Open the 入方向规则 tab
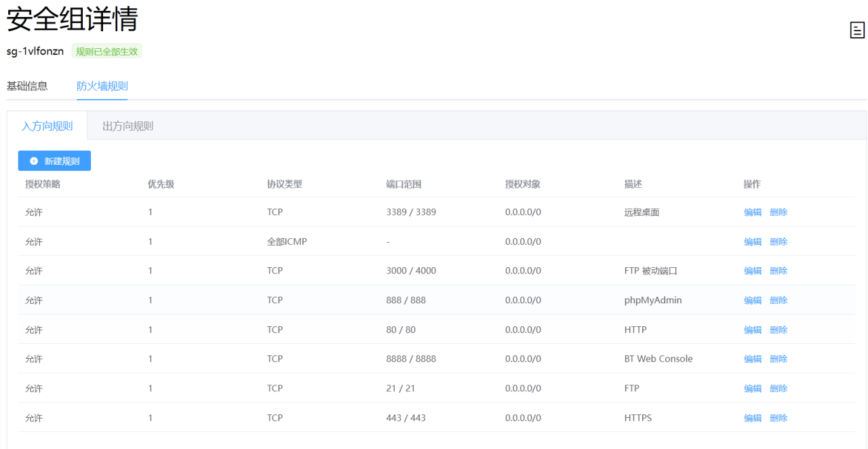The height and width of the screenshot is (449, 868). (47, 126)
